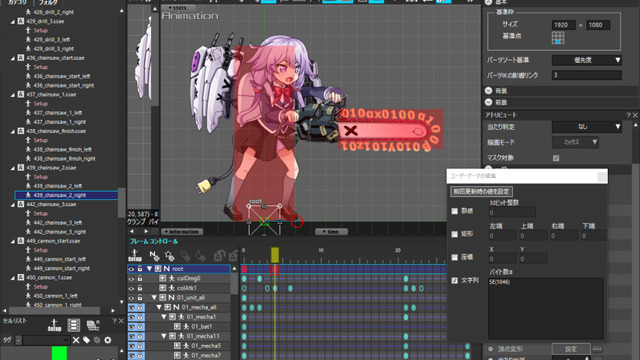Click the white gear icon in cell list tag row
The height and width of the screenshot is (360, 640).
click(108, 340)
